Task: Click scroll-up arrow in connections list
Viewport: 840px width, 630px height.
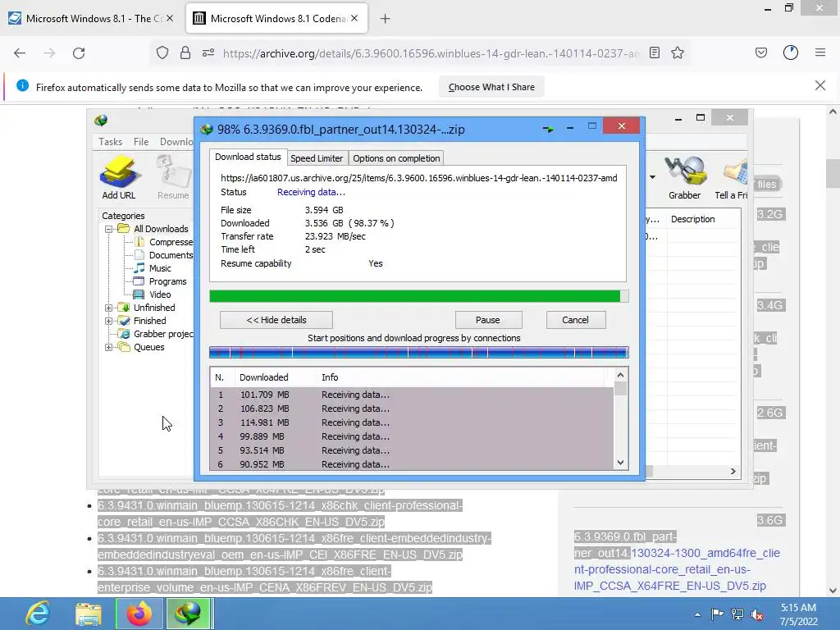Action: click(x=620, y=376)
